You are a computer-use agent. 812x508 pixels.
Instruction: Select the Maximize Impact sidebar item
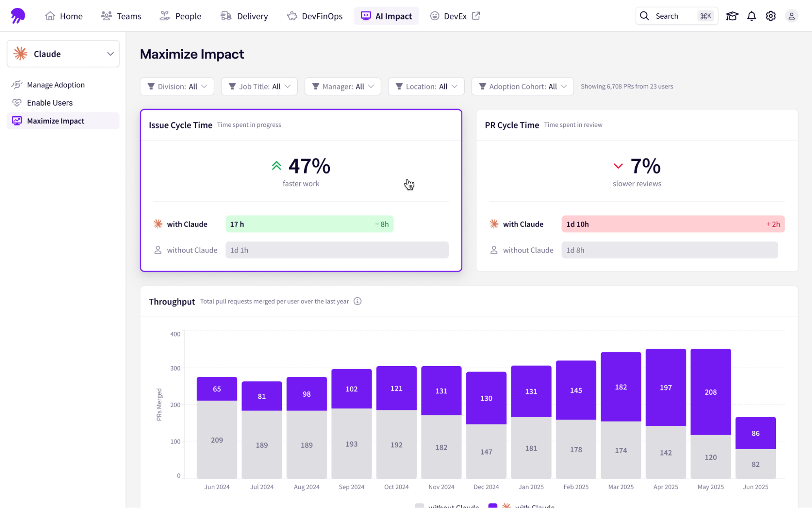click(55, 121)
